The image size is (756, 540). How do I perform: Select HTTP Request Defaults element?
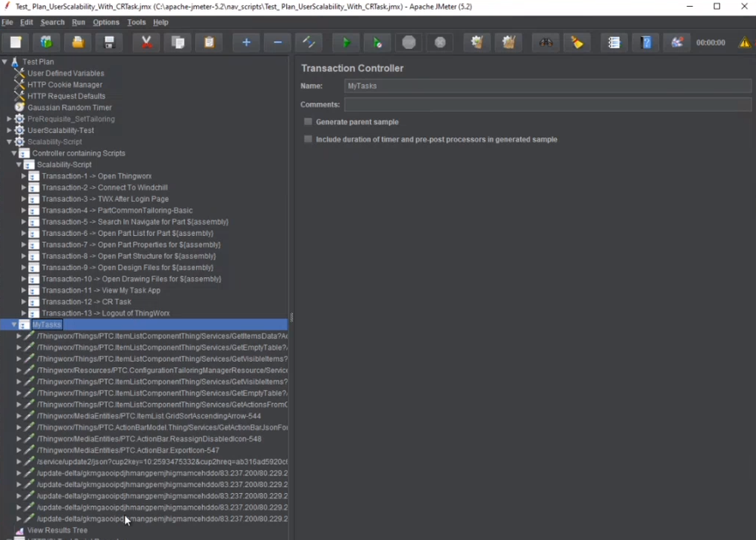(x=66, y=96)
